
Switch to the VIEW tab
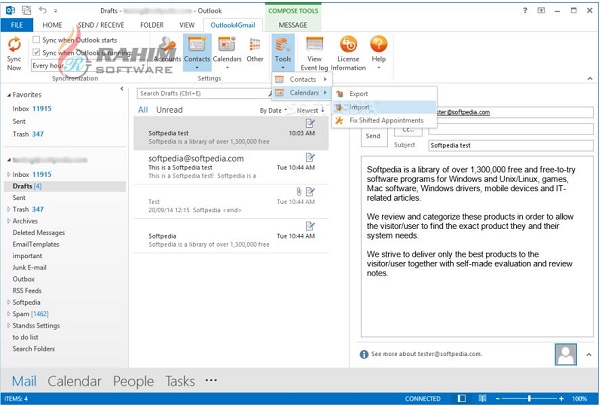click(x=187, y=25)
